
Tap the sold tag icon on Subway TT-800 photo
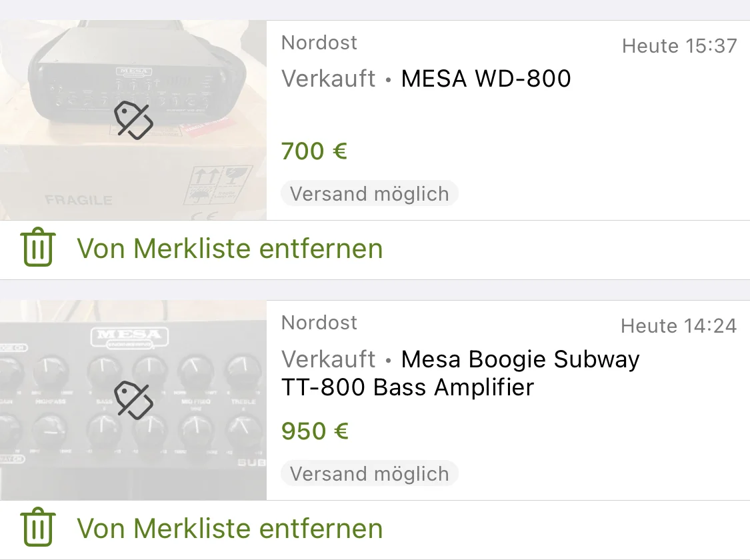point(133,400)
